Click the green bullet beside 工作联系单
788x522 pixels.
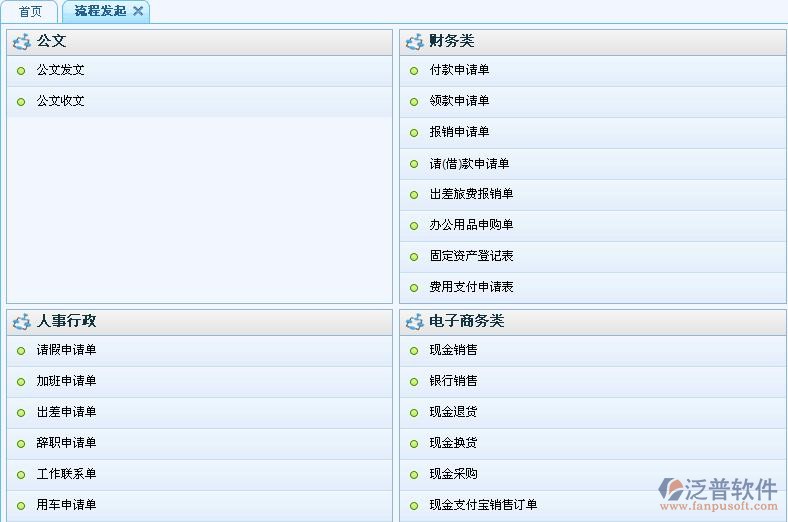click(21, 475)
